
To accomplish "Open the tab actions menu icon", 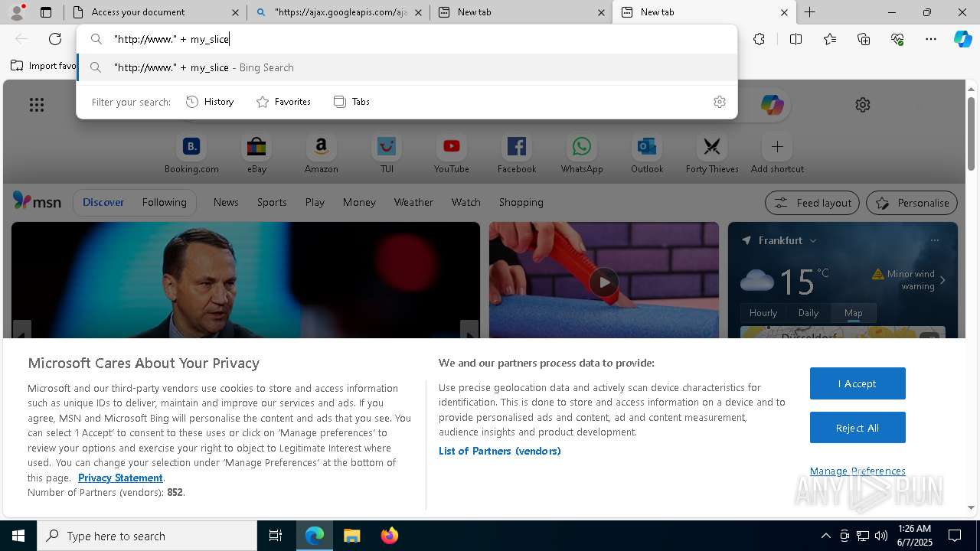I will [46, 12].
